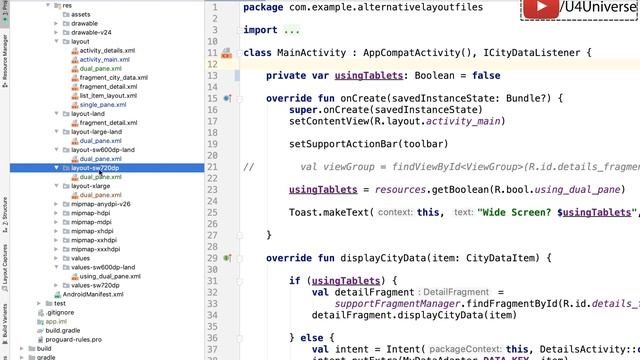Expand the values folder
The image size is (640, 360).
(56, 258)
